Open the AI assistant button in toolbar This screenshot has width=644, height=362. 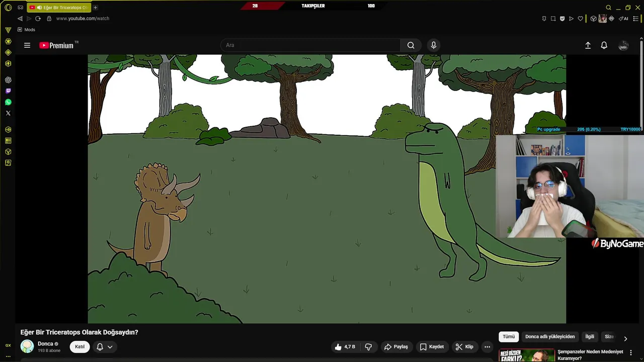(623, 19)
